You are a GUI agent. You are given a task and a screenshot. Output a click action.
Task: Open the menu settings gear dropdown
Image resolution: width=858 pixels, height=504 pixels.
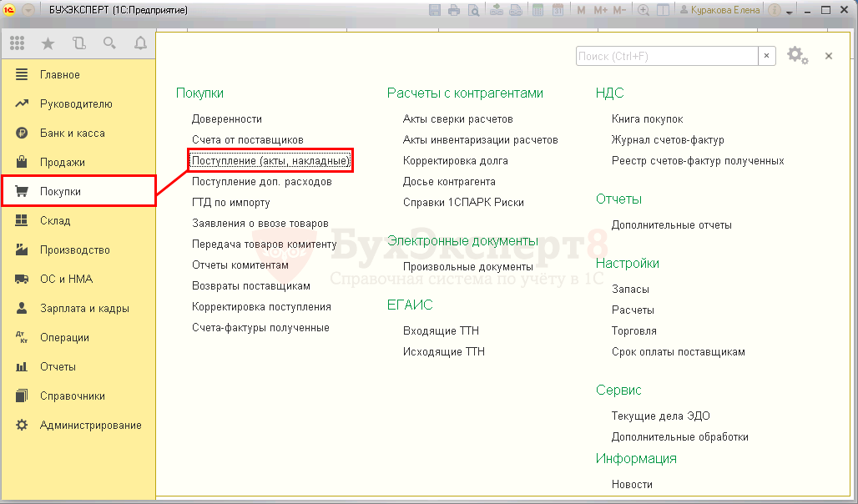click(x=798, y=56)
